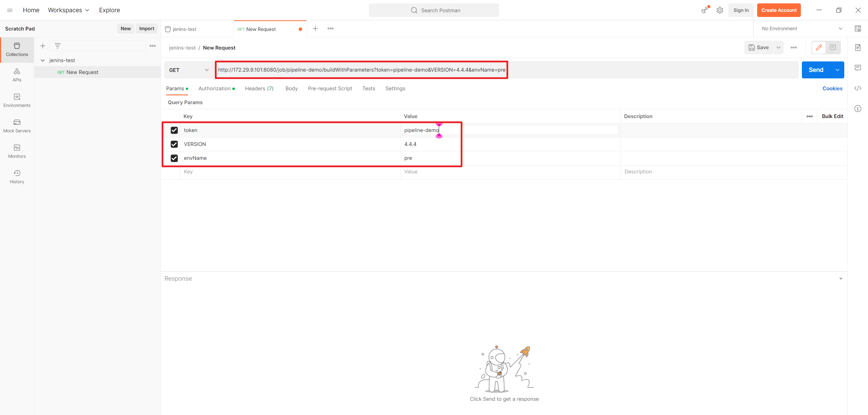868x415 pixels.
Task: Expand the Response panel arrow
Action: (x=841, y=279)
